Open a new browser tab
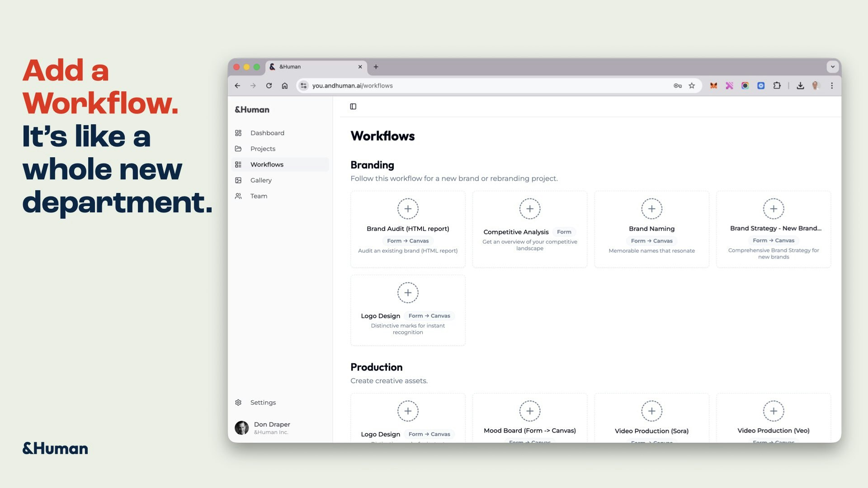The height and width of the screenshot is (488, 868). [376, 66]
